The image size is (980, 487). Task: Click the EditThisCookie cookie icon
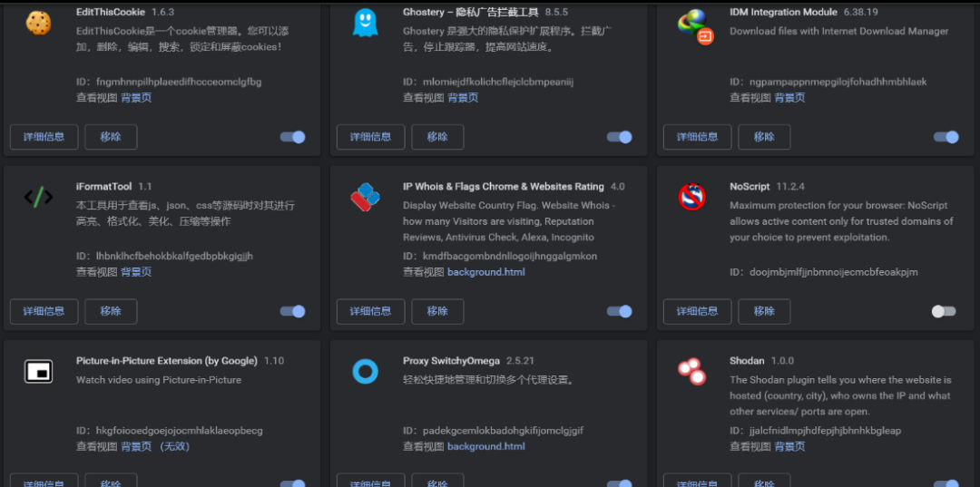[38, 23]
